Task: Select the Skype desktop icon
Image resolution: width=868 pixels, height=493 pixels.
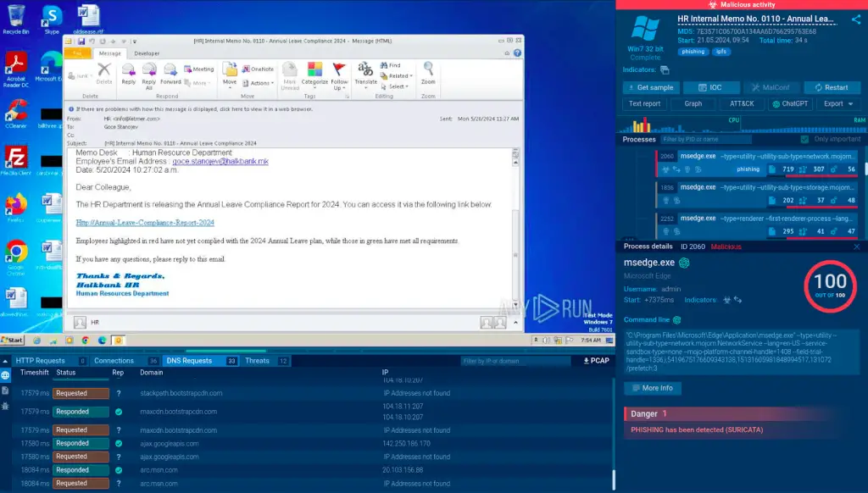Action: pos(52,19)
